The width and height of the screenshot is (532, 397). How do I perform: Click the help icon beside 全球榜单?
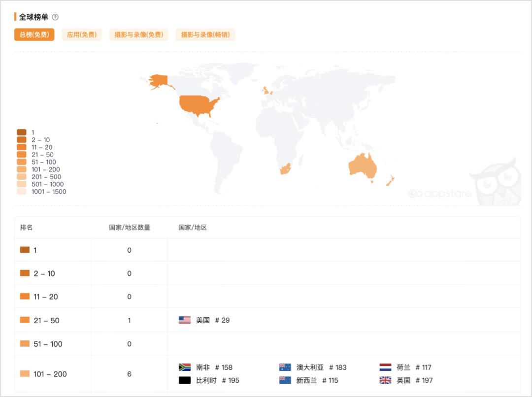[55, 17]
